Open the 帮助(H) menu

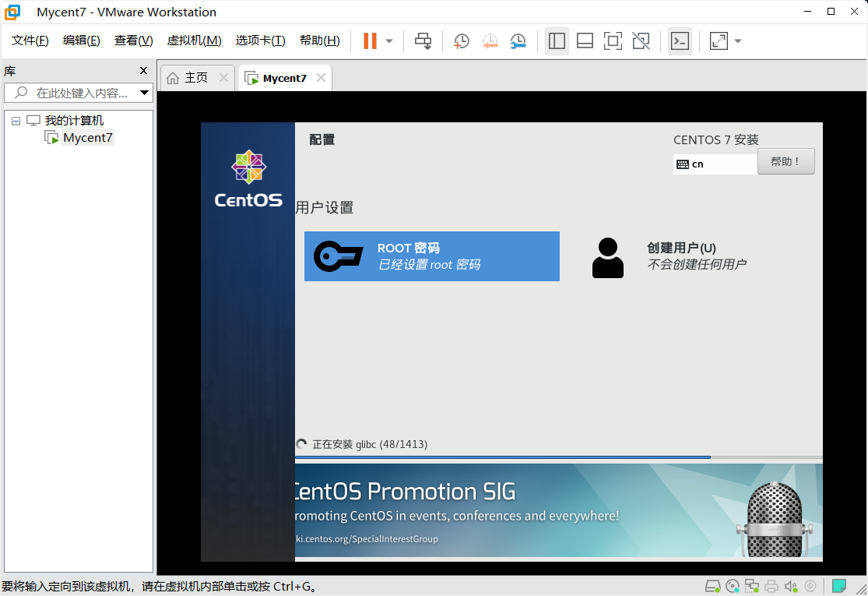point(319,41)
